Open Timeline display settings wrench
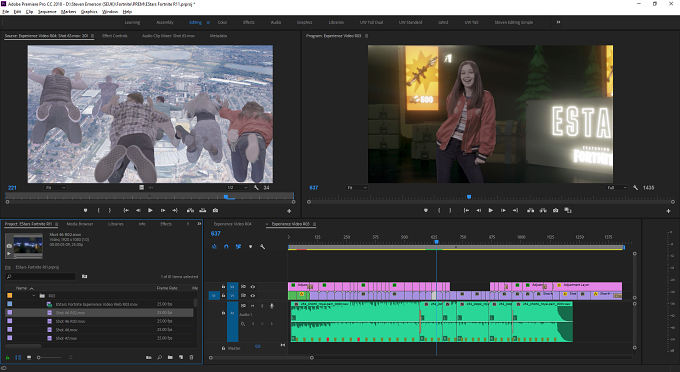Screen dimensions: 680x372 coord(262,246)
